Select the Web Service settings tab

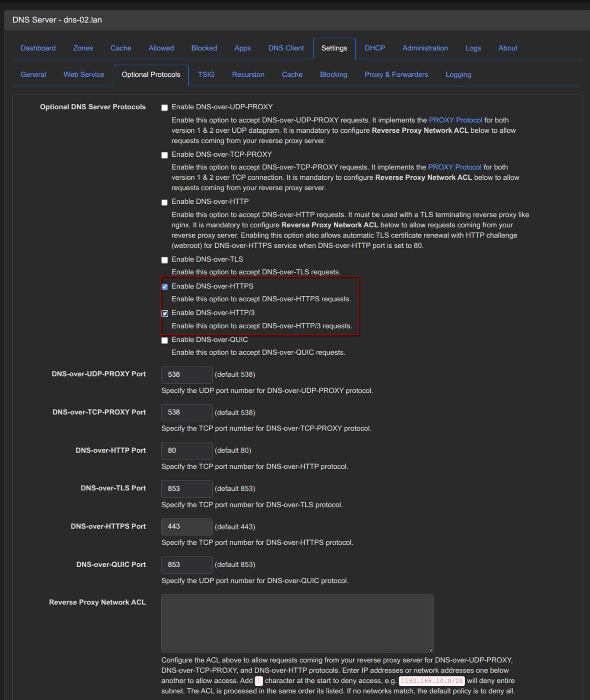(x=84, y=74)
